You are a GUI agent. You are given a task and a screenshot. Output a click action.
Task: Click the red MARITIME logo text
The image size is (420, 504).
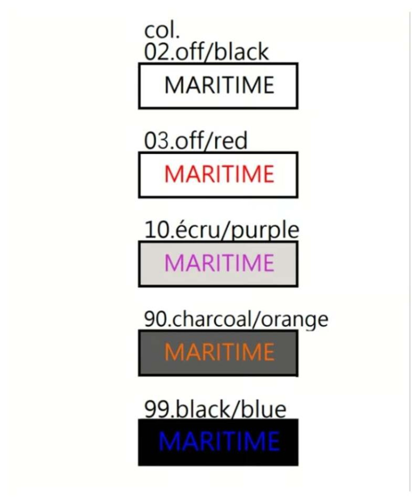tap(219, 174)
